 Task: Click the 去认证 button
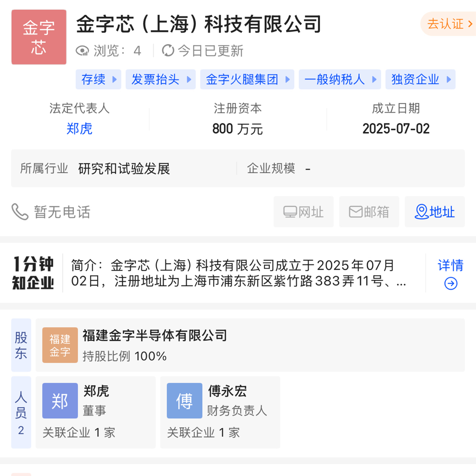point(449,24)
